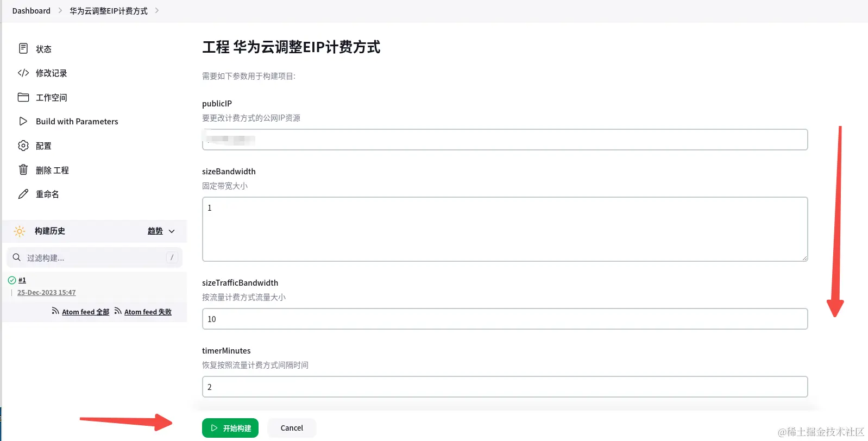Click the 修改记录 code brackets icon
Image resolution: width=868 pixels, height=441 pixels.
coord(23,73)
